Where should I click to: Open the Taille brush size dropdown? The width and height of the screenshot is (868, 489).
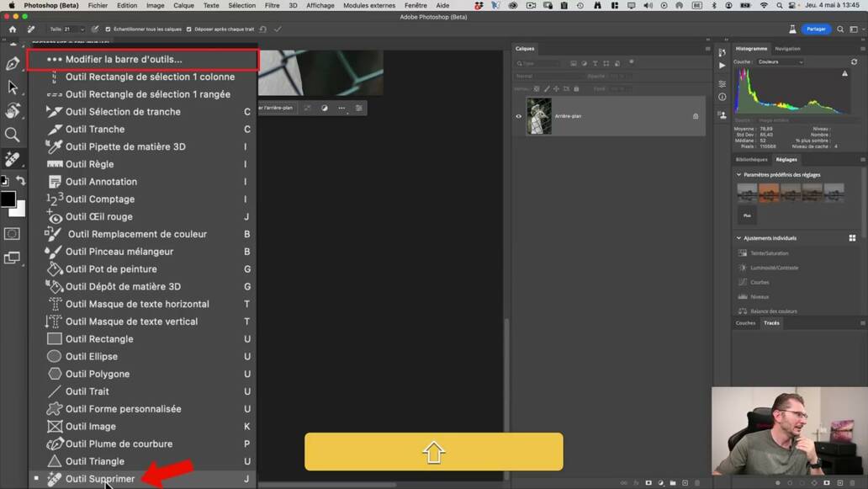82,29
